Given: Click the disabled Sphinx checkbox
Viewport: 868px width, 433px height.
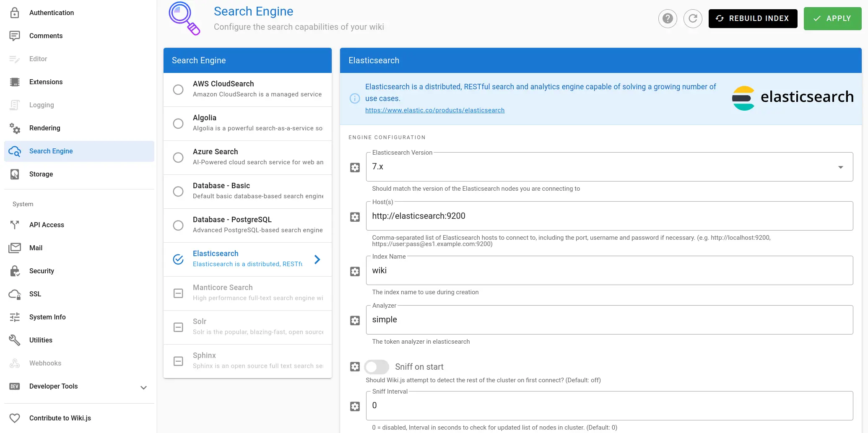Looking at the screenshot, I should coord(178,361).
